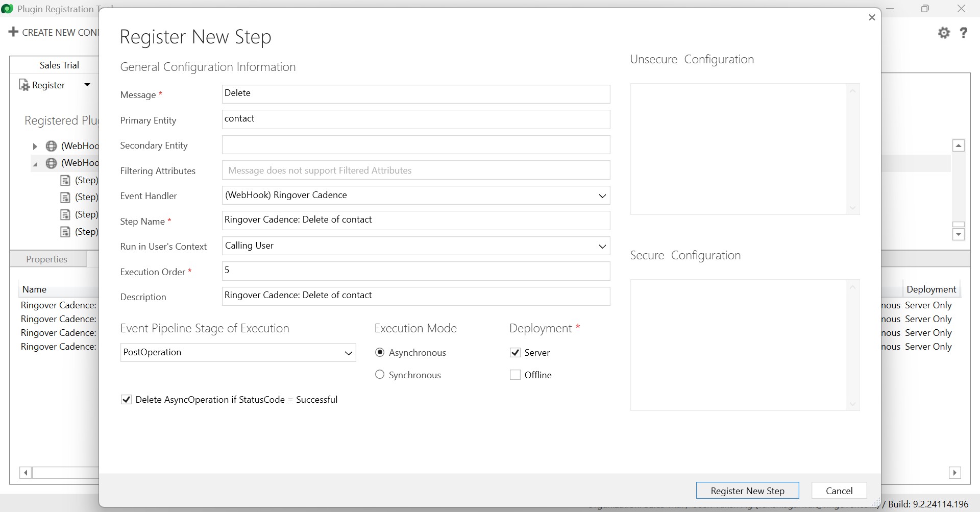Click scroll down arrow in main window tree panel
Screen dimensions: 980x512
[959, 234]
